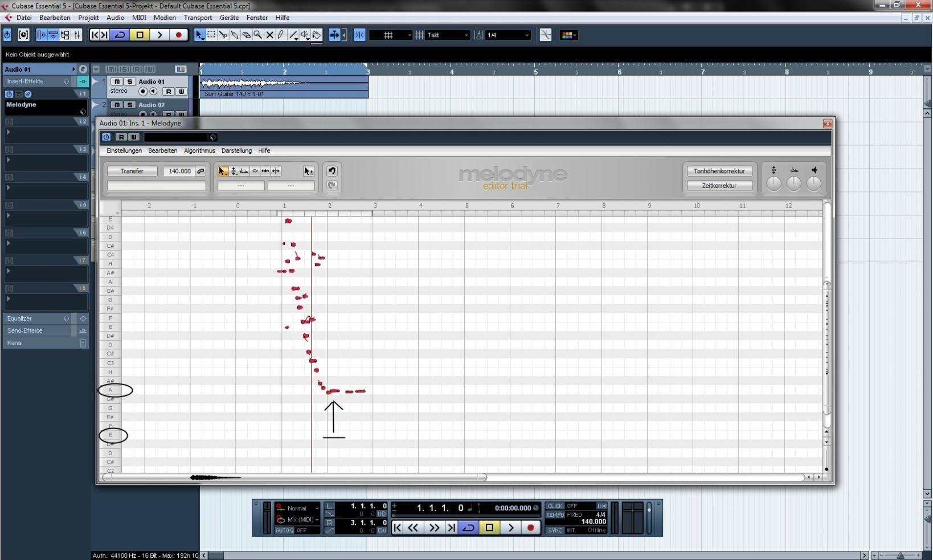The width and height of the screenshot is (933, 560).
Task: Open Melodyne Algorithmus menu
Action: point(199,150)
